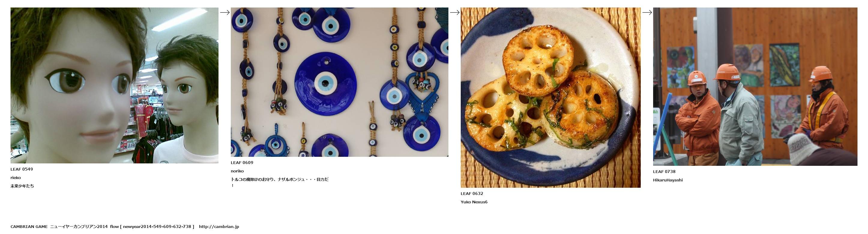Click author name Yuko Nexus6
Image resolution: width=868 pixels, height=234 pixels.
[x=474, y=202]
